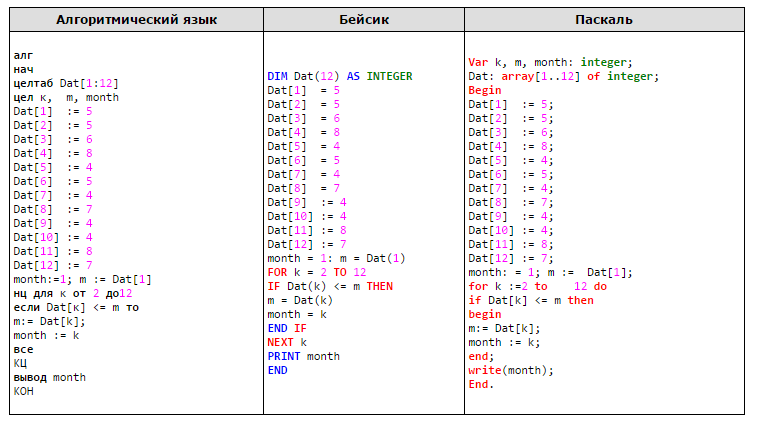Select the 'end;' line

coord(481,357)
